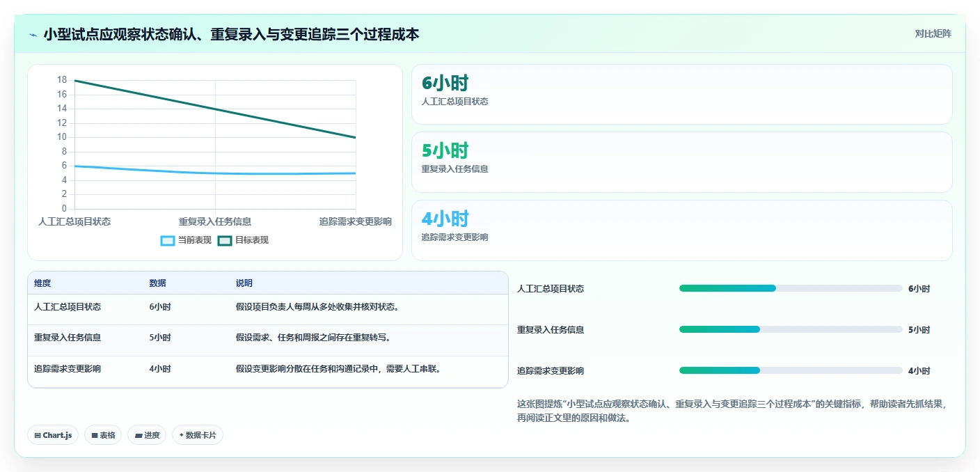The image size is (980, 472).
Task: Click the 重复录入任务信息 progress bar
Action: [x=791, y=329]
